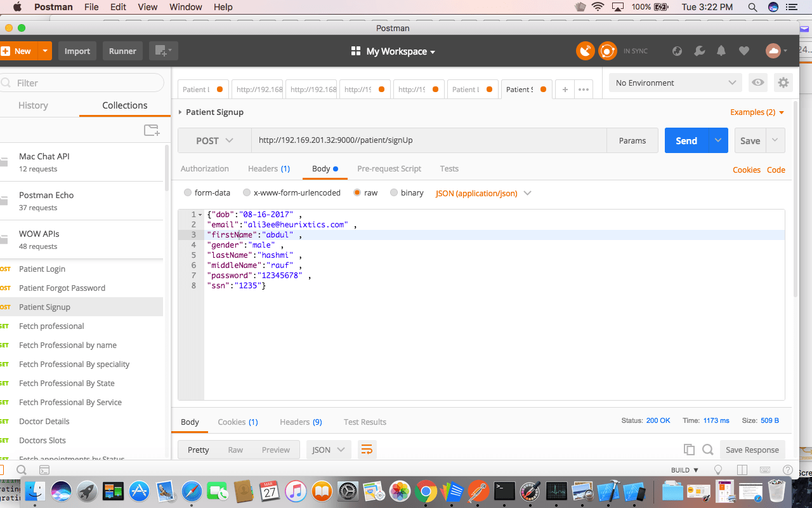Open the POST method dropdown

(214, 140)
